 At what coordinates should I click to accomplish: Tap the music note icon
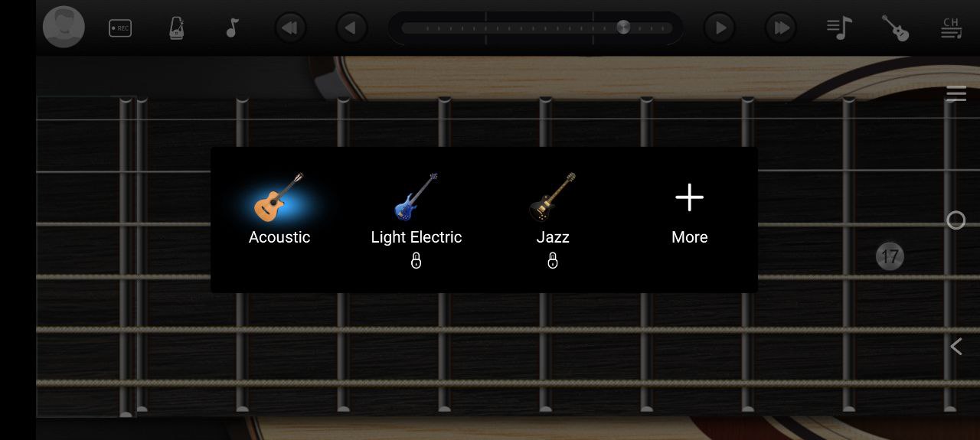pos(232,28)
